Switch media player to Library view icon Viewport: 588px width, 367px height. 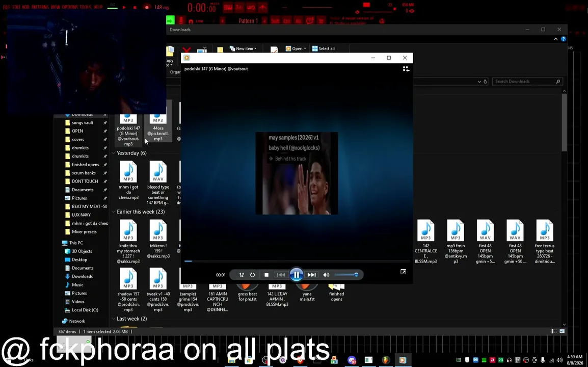[x=406, y=69]
